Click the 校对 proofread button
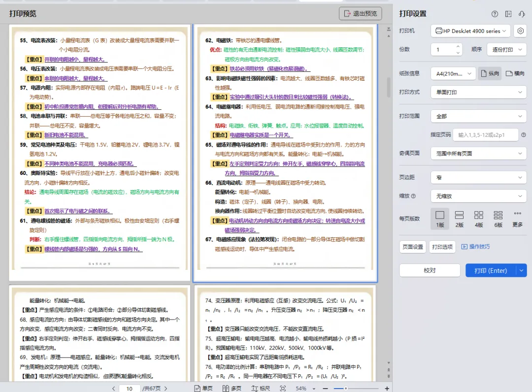This screenshot has width=532, height=392. (x=429, y=270)
